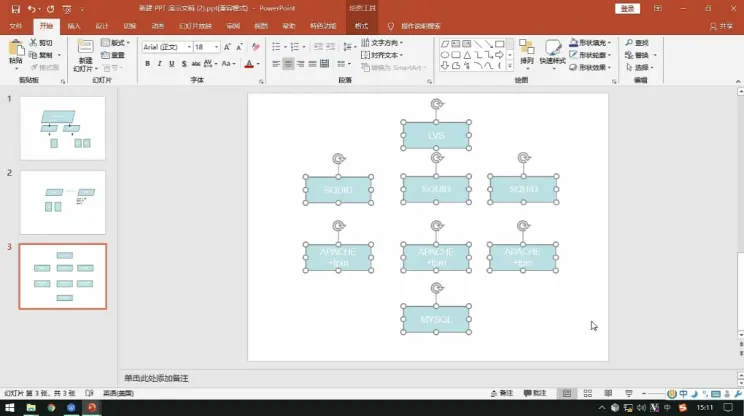Open 文字方向 text direction dropdown
The height and width of the screenshot is (416, 744).
[382, 43]
